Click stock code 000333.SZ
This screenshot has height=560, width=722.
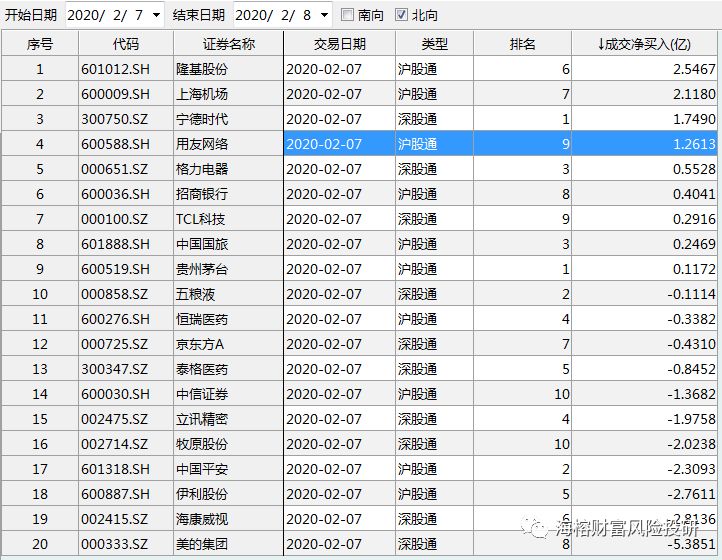(x=126, y=543)
